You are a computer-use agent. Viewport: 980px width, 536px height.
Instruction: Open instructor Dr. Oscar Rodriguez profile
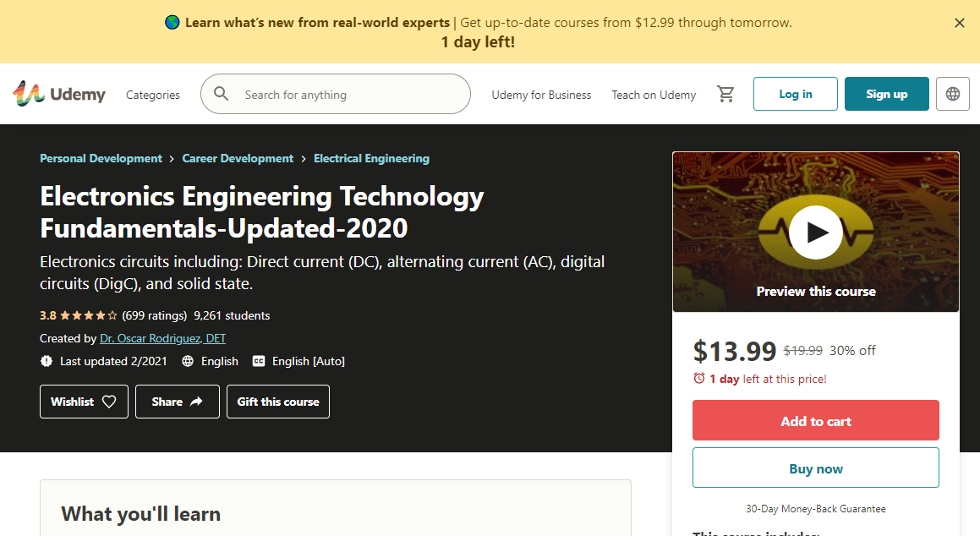tap(162, 338)
